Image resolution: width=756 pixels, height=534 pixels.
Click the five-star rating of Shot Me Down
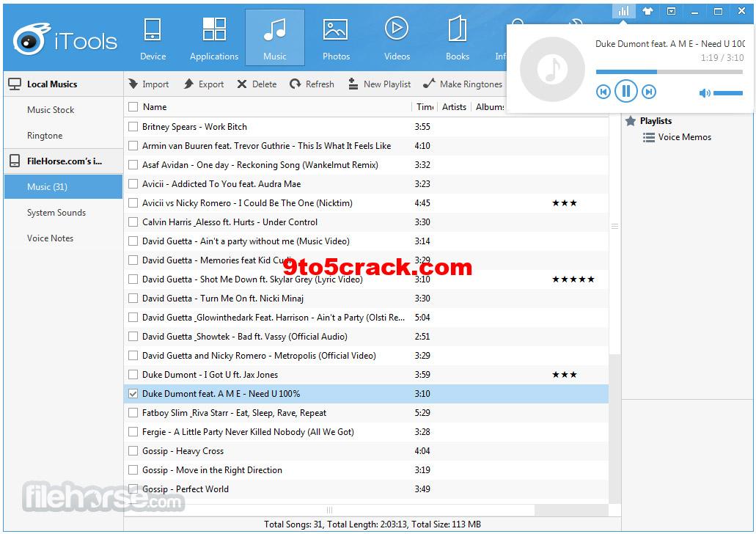point(573,279)
